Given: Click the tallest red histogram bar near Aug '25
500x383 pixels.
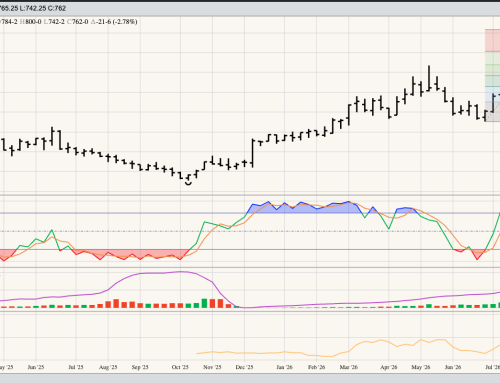Looking at the screenshot, I should pyautogui.click(x=116, y=303).
